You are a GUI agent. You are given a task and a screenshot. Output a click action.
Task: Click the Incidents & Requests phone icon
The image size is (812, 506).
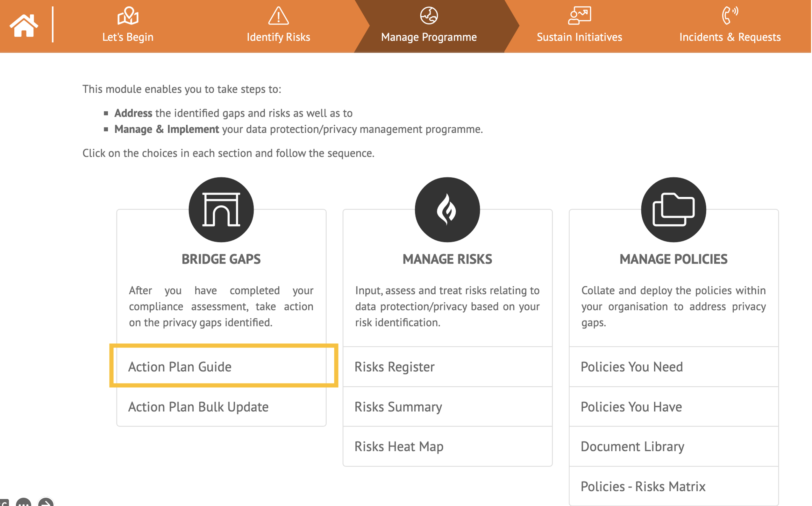pyautogui.click(x=730, y=16)
